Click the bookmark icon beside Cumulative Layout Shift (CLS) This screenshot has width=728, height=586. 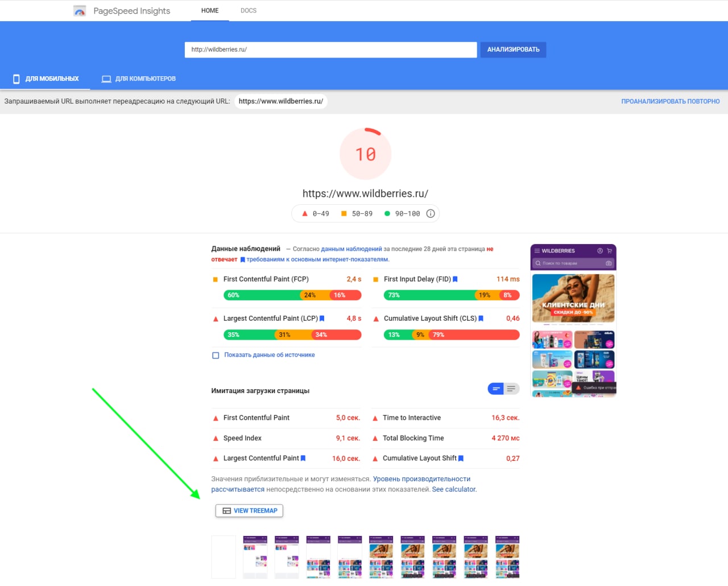pyautogui.click(x=481, y=319)
